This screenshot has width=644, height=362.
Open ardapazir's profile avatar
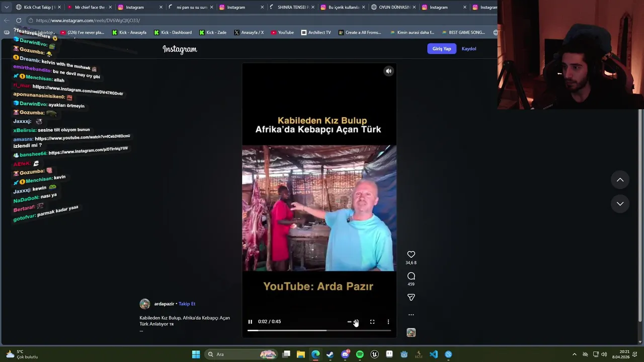(x=145, y=304)
